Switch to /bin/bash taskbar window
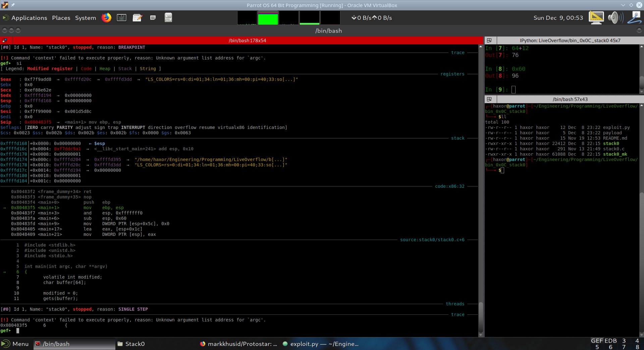Image resolution: width=644 pixels, height=350 pixels. click(74, 344)
